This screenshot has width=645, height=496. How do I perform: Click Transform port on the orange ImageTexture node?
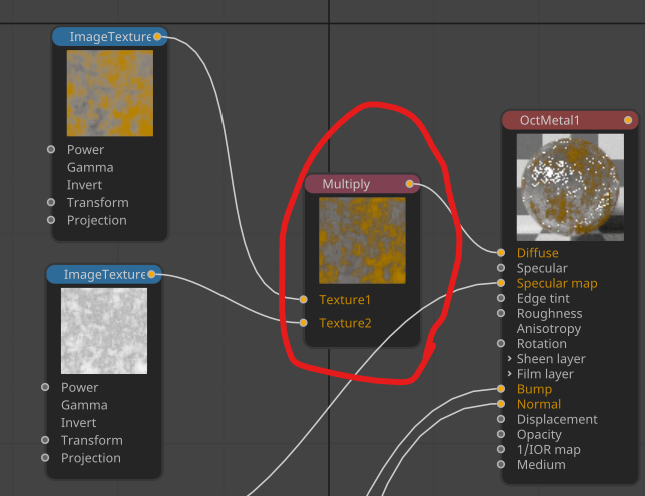click(x=51, y=202)
